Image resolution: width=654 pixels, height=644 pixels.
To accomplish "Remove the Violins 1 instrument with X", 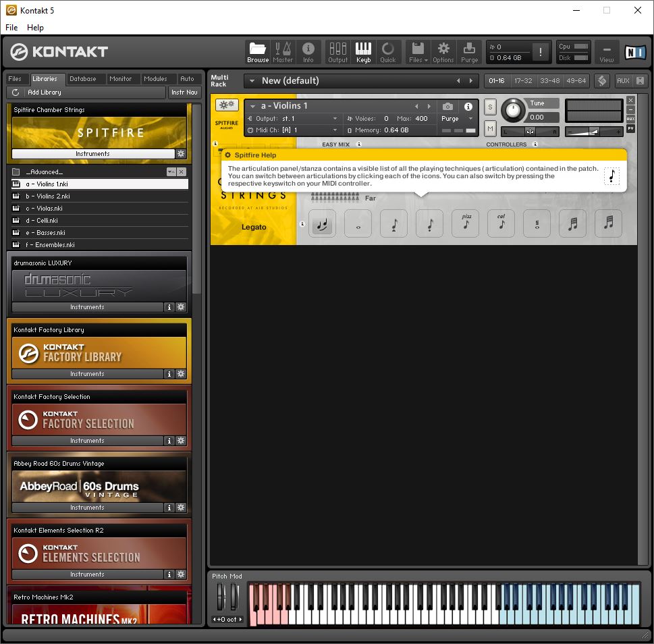I will pyautogui.click(x=630, y=100).
